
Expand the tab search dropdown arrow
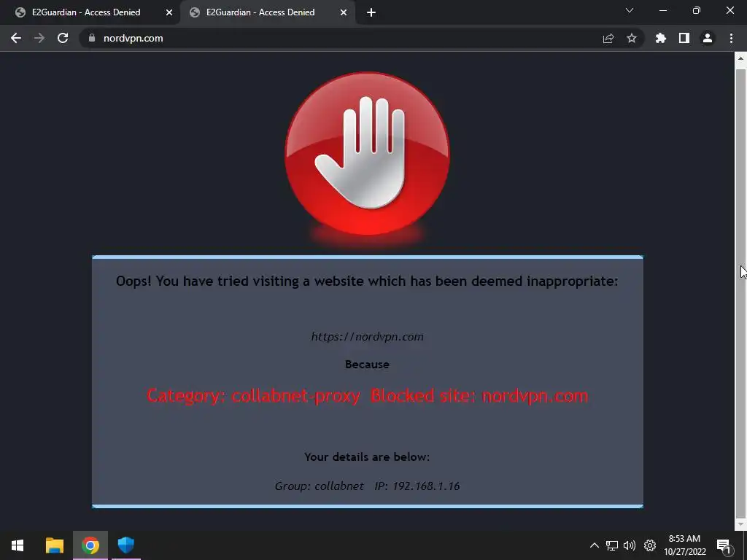[630, 10]
